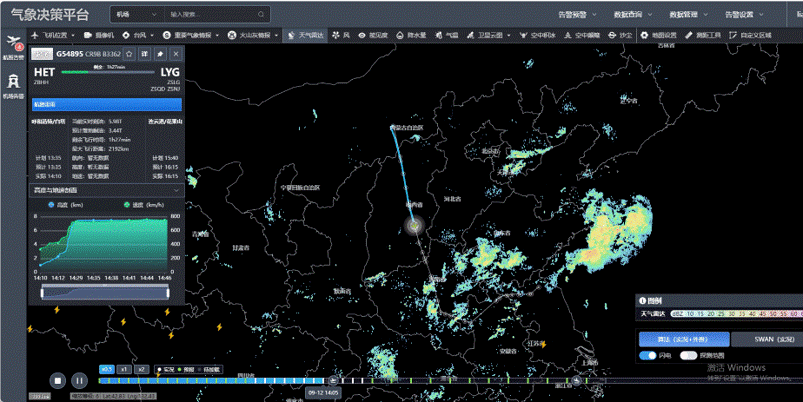This screenshot has width=803, height=402.
Task: Open the 数据查询 top menu
Action: (628, 15)
